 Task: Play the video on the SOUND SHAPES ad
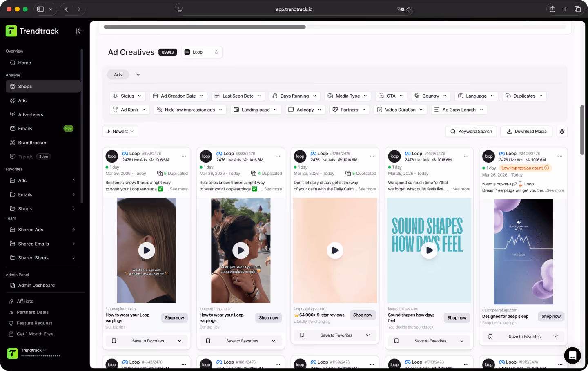click(429, 250)
